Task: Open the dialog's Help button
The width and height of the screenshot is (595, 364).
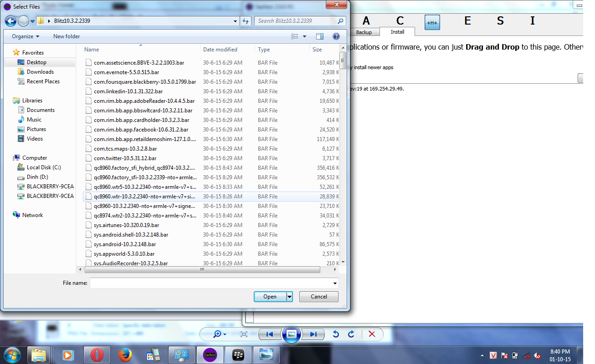Action: pos(336,36)
